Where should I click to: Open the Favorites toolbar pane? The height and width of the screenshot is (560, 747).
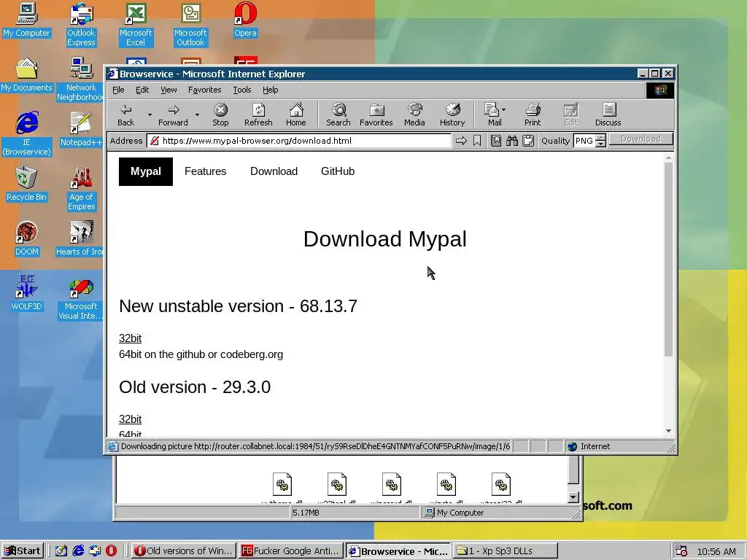pyautogui.click(x=376, y=114)
